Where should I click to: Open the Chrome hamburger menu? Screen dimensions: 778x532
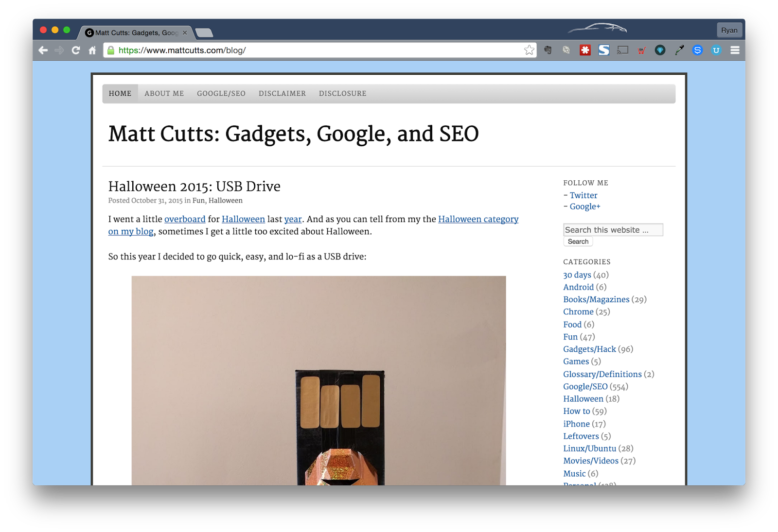(735, 50)
